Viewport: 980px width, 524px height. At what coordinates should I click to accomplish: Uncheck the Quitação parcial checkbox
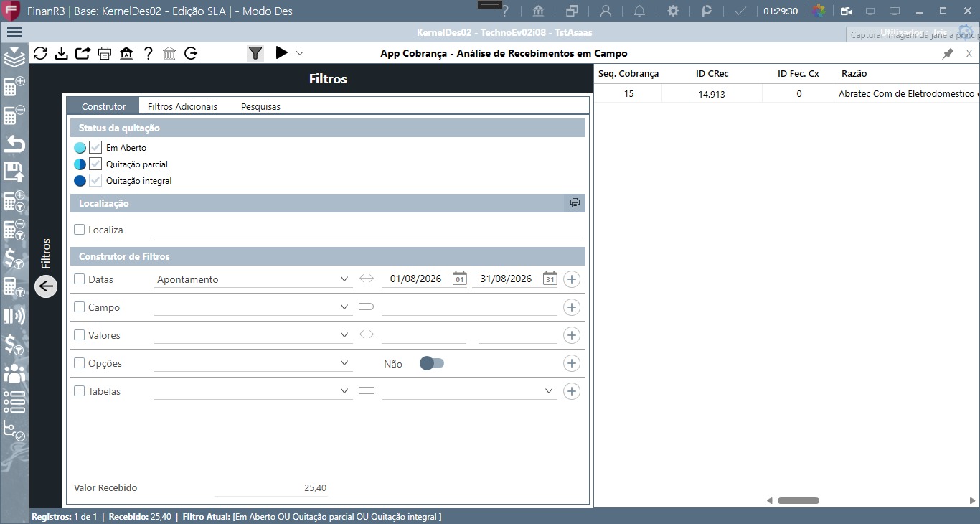coord(95,164)
